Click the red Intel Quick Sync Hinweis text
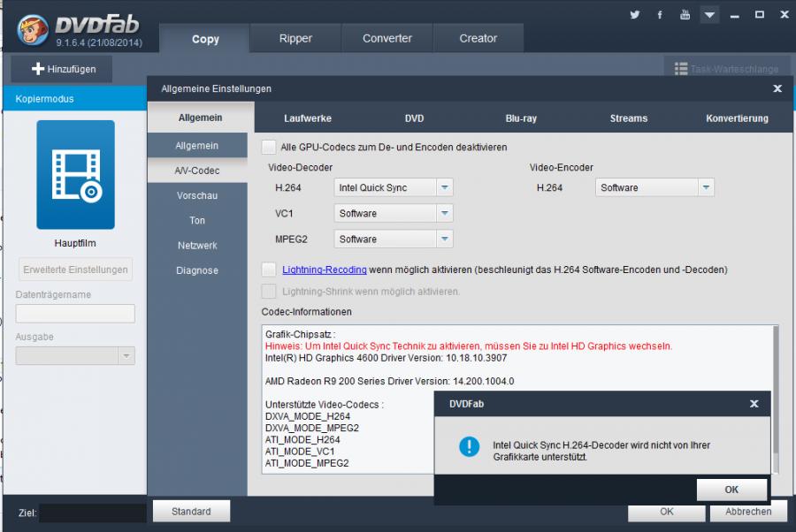This screenshot has height=532, width=796. coord(469,346)
